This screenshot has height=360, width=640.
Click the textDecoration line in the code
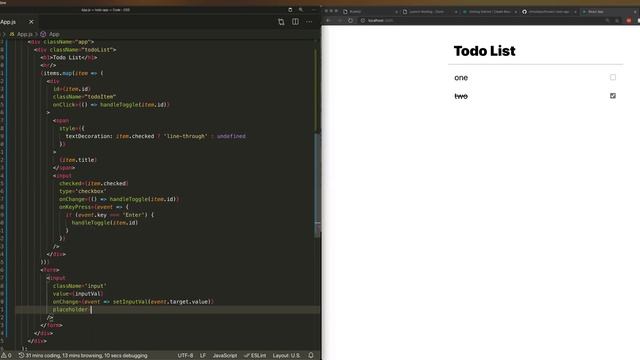click(156, 136)
